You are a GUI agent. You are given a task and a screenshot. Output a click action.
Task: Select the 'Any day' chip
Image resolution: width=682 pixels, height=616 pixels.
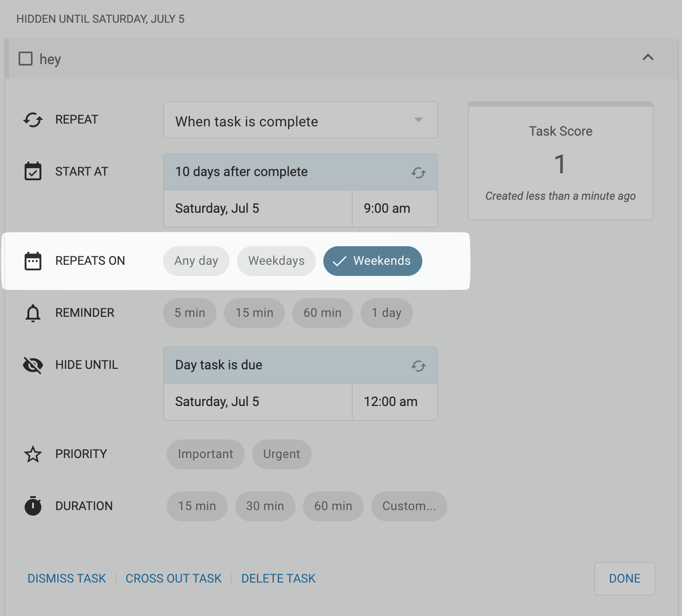click(x=196, y=261)
